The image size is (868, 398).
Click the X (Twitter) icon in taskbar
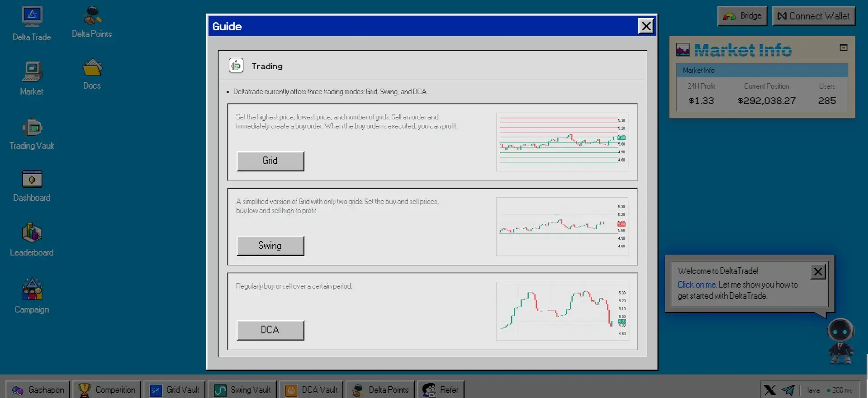(769, 390)
